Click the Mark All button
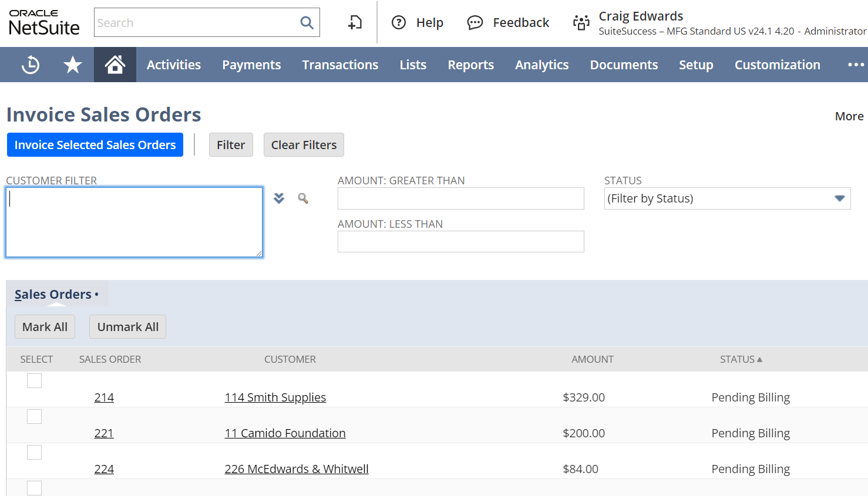 point(45,327)
